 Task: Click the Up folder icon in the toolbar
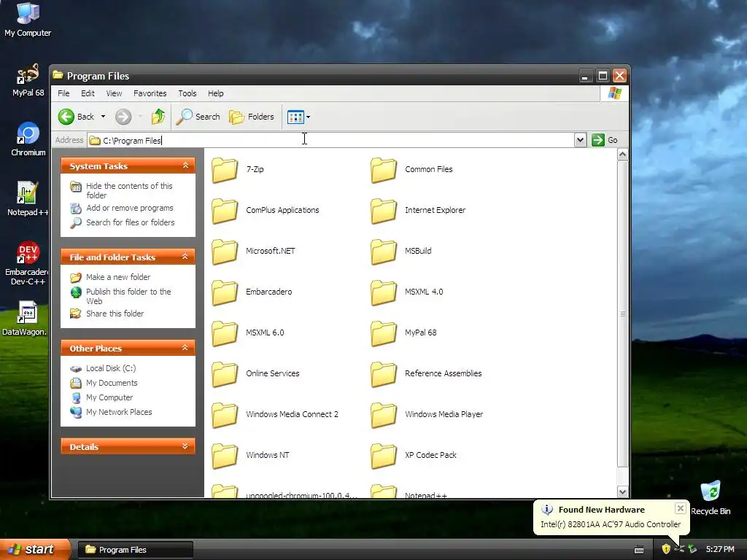(x=158, y=117)
